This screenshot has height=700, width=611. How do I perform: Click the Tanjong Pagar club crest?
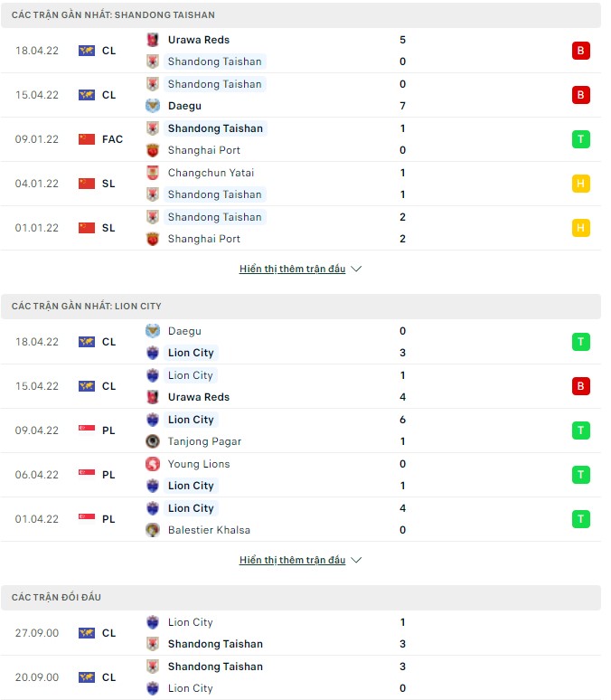[x=153, y=441]
